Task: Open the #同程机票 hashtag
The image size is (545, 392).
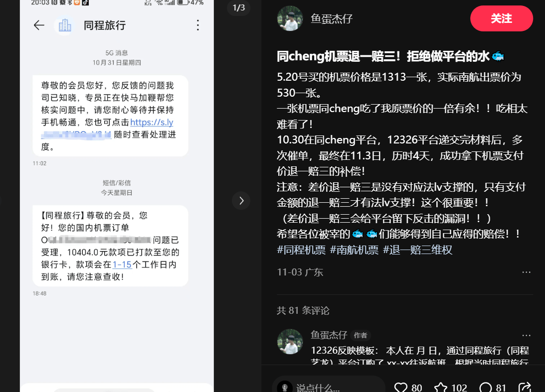Action: [x=301, y=250]
